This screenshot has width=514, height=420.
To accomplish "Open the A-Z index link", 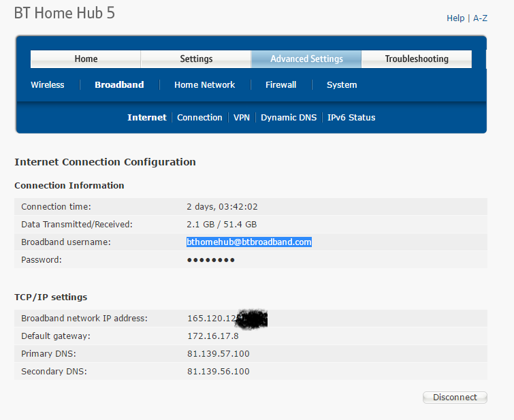I will [x=480, y=18].
